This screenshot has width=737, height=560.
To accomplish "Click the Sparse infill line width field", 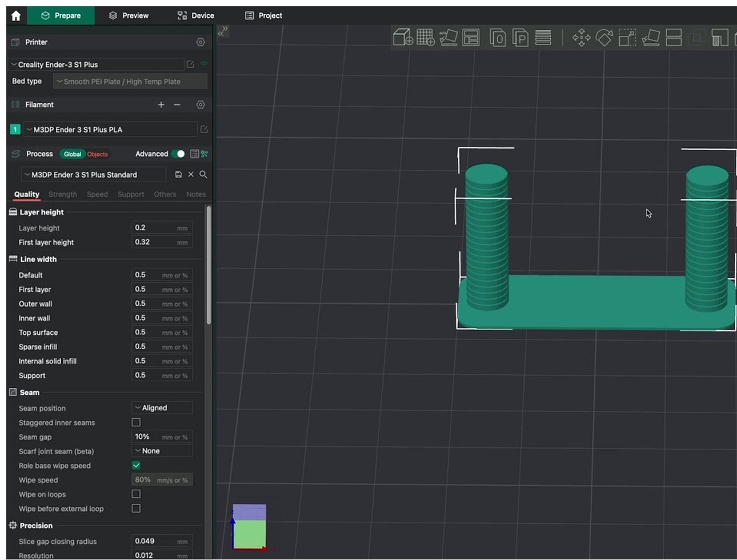I will 162,346.
